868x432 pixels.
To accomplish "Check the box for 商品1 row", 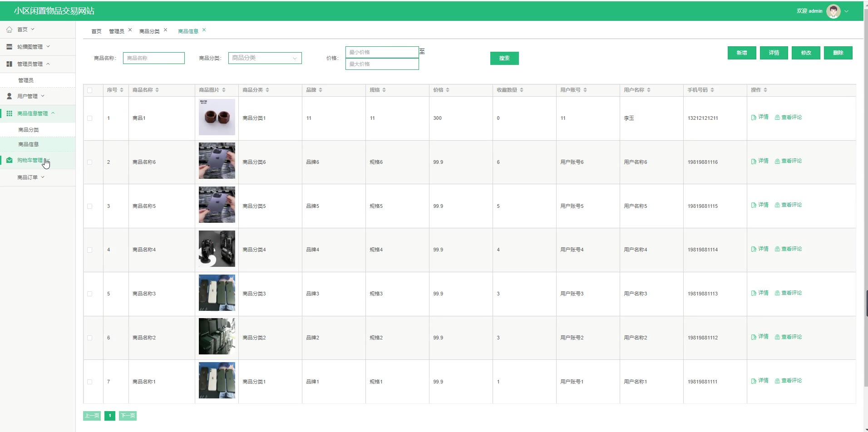I will coord(89,118).
